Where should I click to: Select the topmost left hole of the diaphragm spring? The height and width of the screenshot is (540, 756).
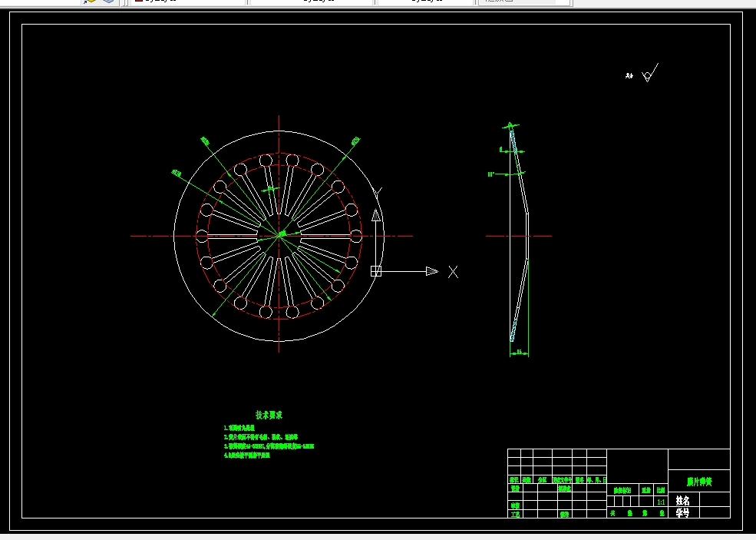tap(266, 161)
